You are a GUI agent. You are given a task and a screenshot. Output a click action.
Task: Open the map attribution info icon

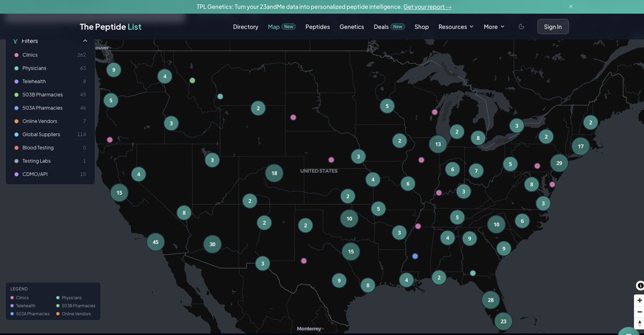(x=640, y=286)
